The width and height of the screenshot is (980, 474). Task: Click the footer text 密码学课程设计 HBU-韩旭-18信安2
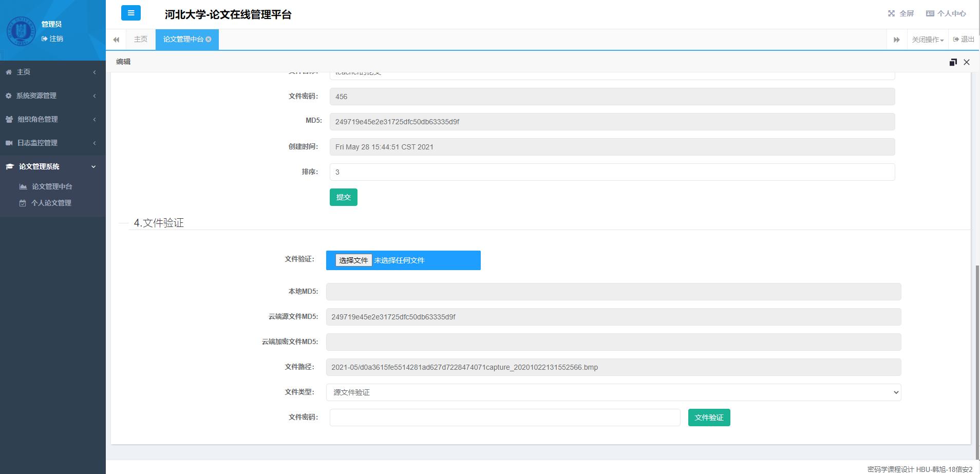point(920,469)
